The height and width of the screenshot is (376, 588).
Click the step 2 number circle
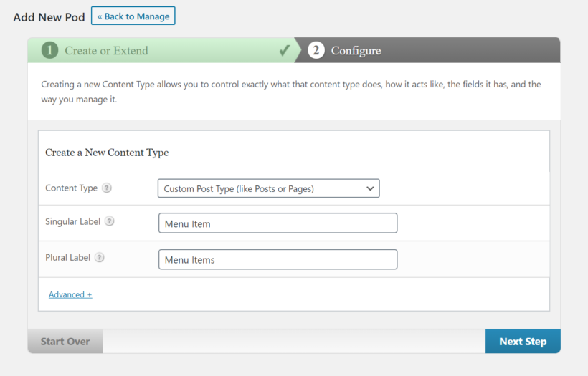click(316, 50)
